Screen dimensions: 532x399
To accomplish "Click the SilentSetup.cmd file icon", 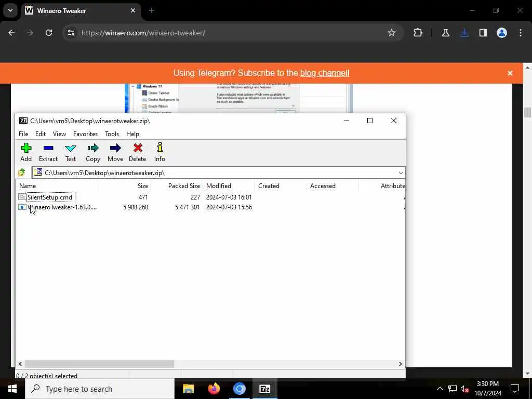I will point(22,197).
